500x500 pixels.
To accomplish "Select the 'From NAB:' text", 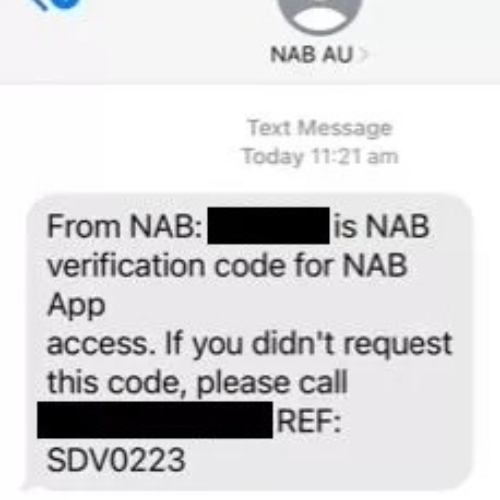I will [x=125, y=226].
